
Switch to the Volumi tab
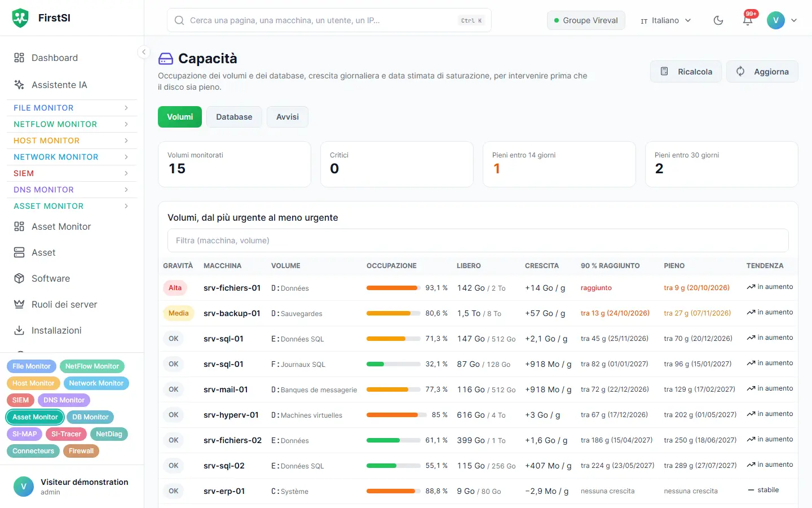pos(180,117)
